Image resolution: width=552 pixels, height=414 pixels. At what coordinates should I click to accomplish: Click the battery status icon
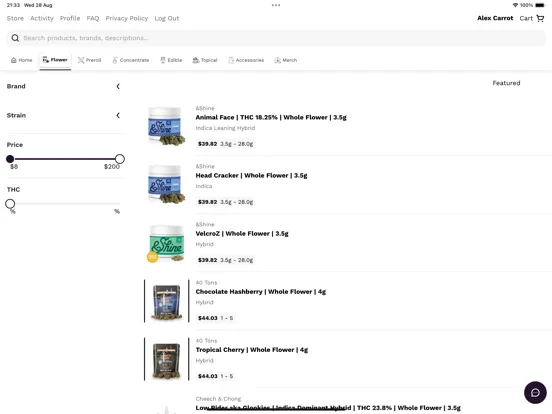(540, 5)
